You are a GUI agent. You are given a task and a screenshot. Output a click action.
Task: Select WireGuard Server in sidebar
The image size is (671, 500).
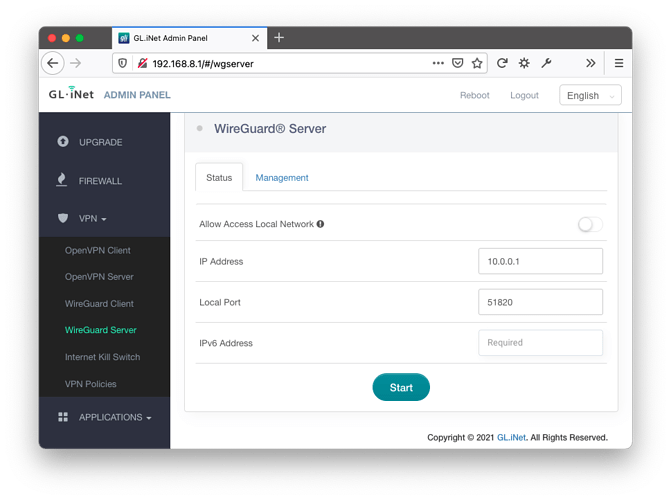click(x=101, y=330)
